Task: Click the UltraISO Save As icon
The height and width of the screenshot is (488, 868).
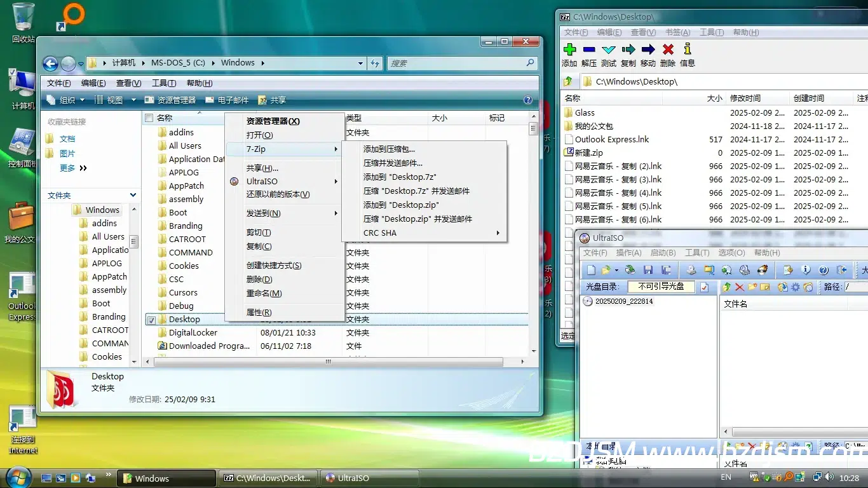Action: (x=666, y=270)
